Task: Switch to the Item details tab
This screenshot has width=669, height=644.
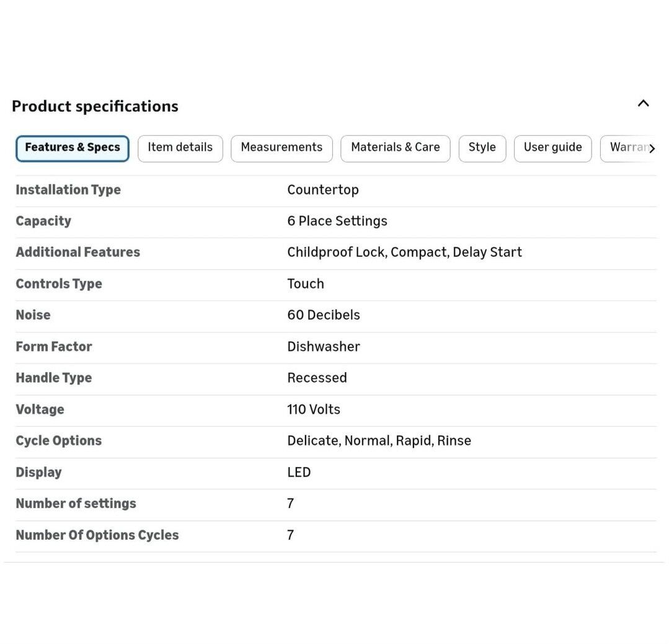Action: (x=180, y=148)
